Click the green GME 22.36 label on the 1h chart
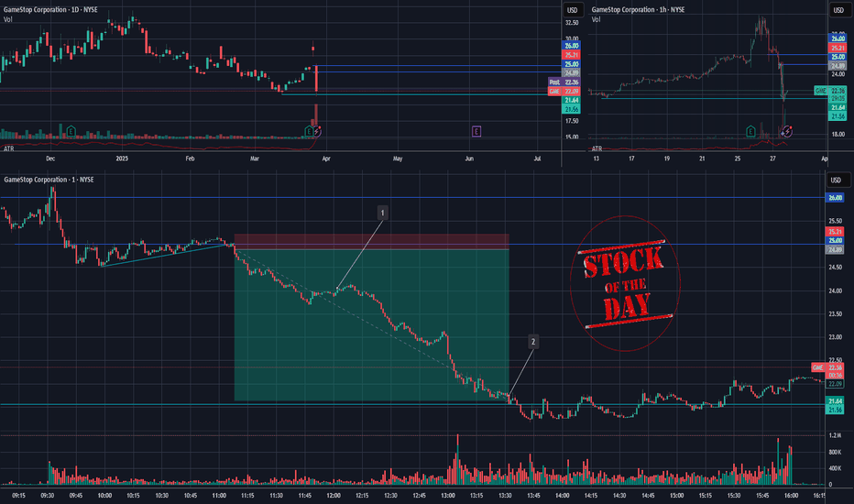This screenshot has width=854, height=504. (x=830, y=91)
